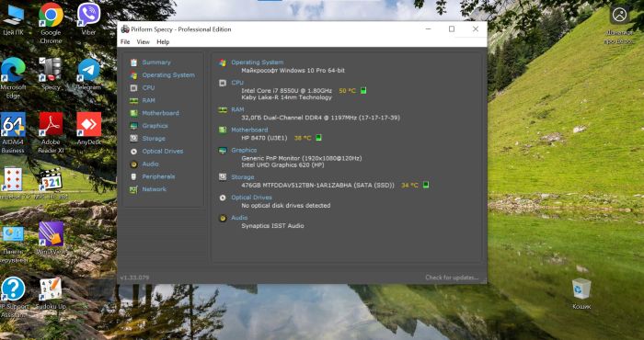Click the Storage heading link in summary
This screenshot has width=644, height=340.
pos(243,177)
